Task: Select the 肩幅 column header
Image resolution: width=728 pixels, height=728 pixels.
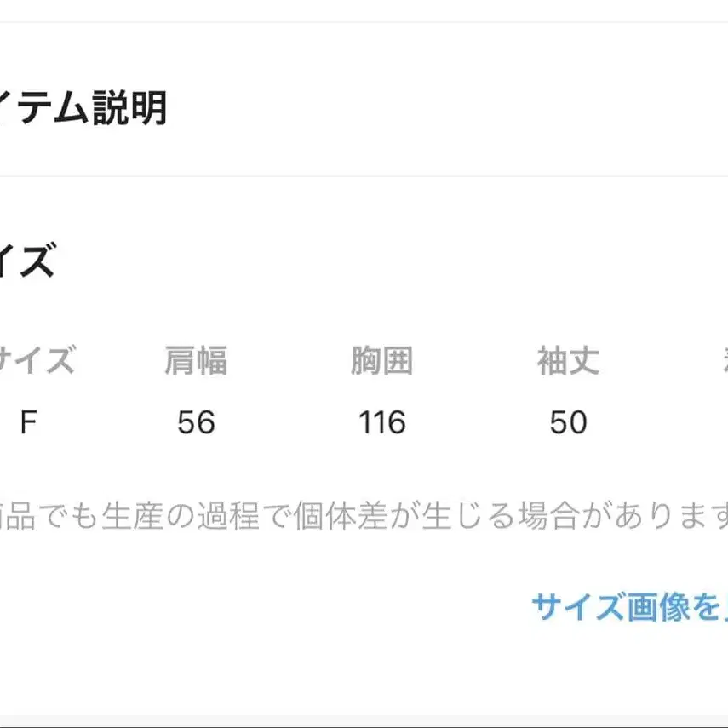Action: 196,362
